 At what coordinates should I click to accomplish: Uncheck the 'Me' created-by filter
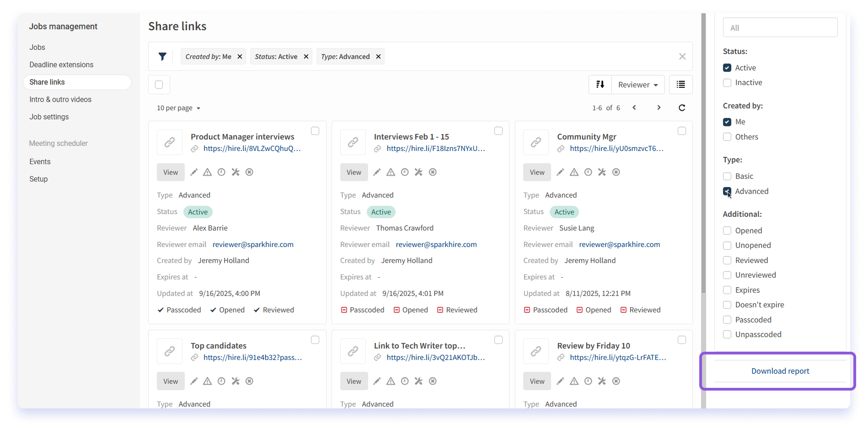tap(727, 122)
